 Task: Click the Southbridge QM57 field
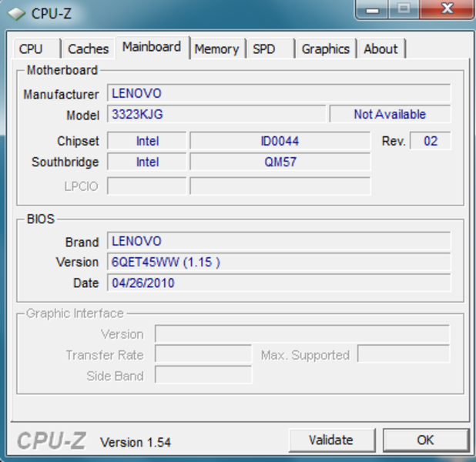click(x=280, y=162)
